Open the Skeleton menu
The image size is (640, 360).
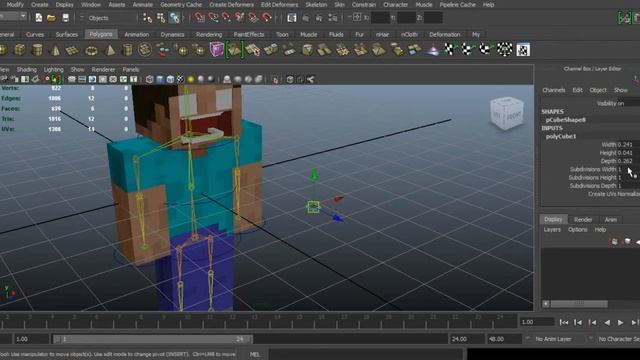click(316, 5)
